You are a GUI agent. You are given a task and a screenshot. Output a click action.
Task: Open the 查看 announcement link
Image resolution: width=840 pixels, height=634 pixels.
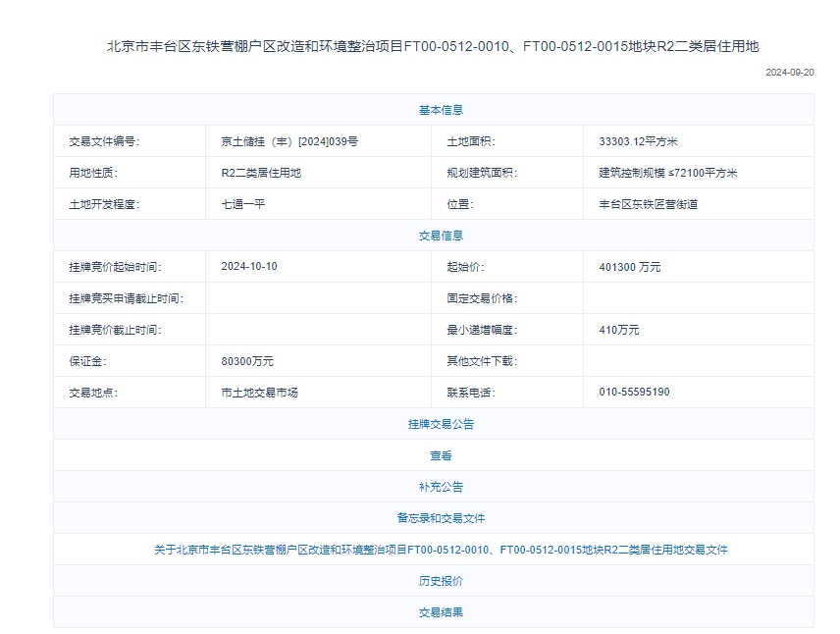pos(441,455)
